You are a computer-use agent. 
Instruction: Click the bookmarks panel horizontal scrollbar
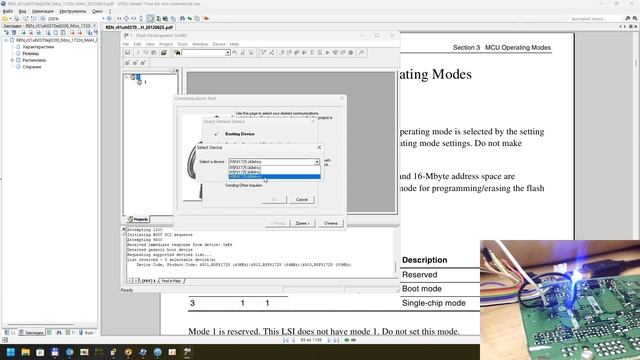[49, 325]
